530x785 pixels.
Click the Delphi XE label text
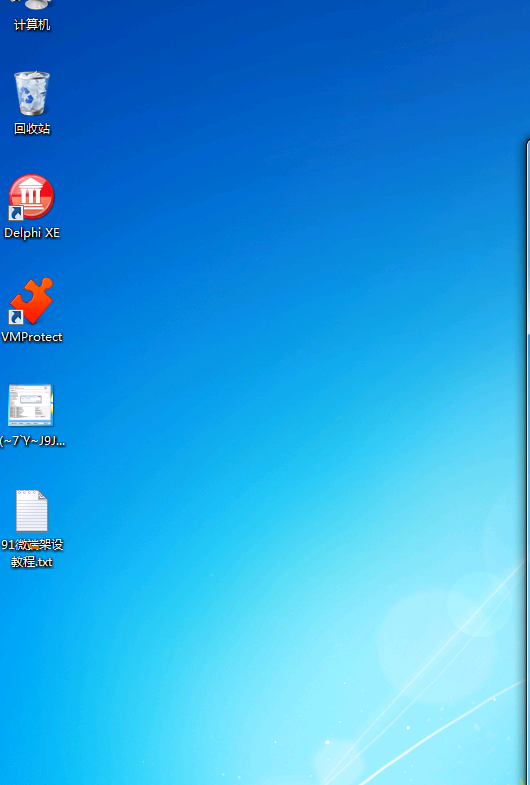click(32, 233)
